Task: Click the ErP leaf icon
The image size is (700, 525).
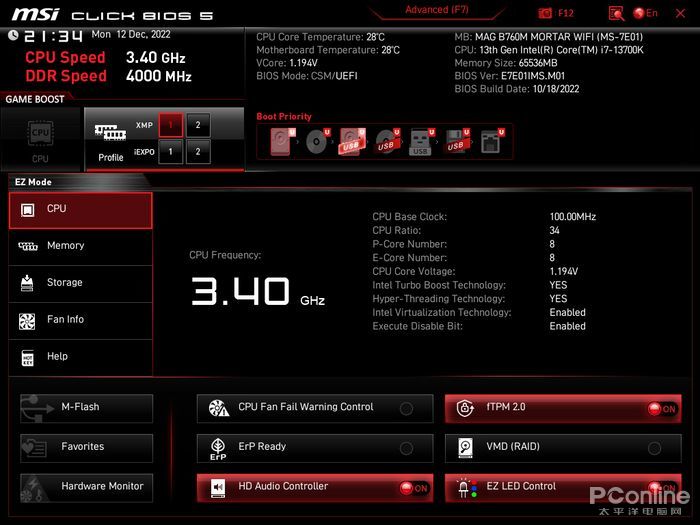Action: tap(218, 449)
